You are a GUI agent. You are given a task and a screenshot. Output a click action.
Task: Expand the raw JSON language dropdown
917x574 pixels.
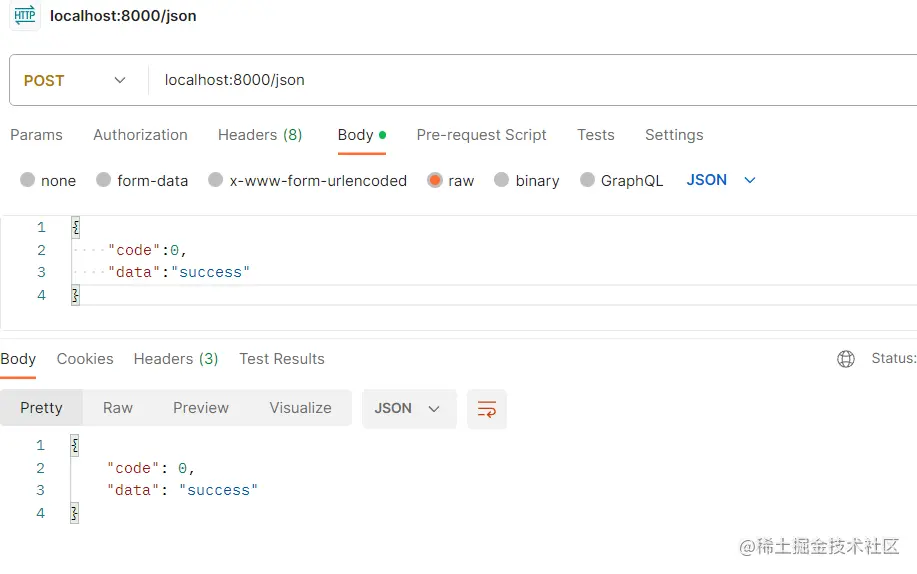721,180
